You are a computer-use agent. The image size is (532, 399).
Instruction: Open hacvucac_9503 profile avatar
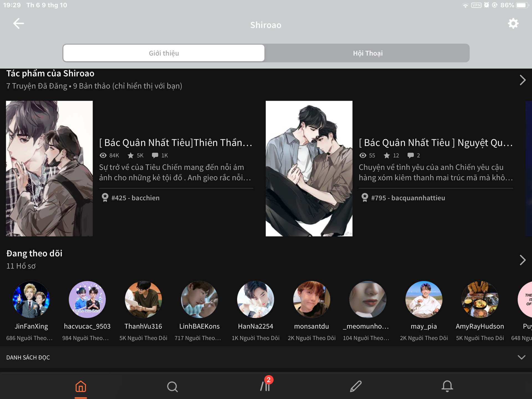87,300
